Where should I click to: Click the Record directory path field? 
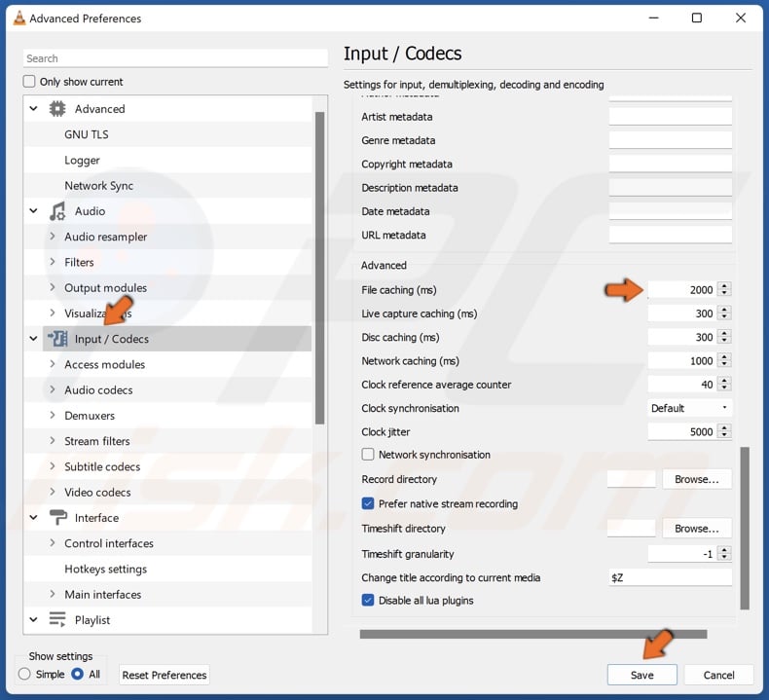pyautogui.click(x=631, y=479)
